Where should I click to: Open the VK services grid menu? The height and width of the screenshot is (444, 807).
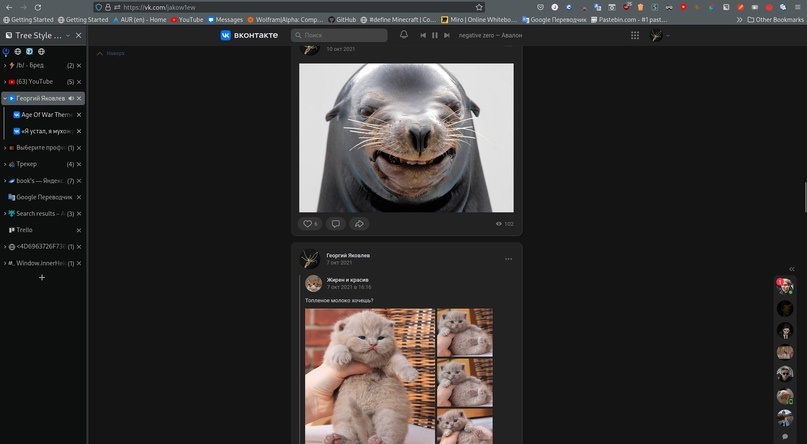tap(635, 35)
